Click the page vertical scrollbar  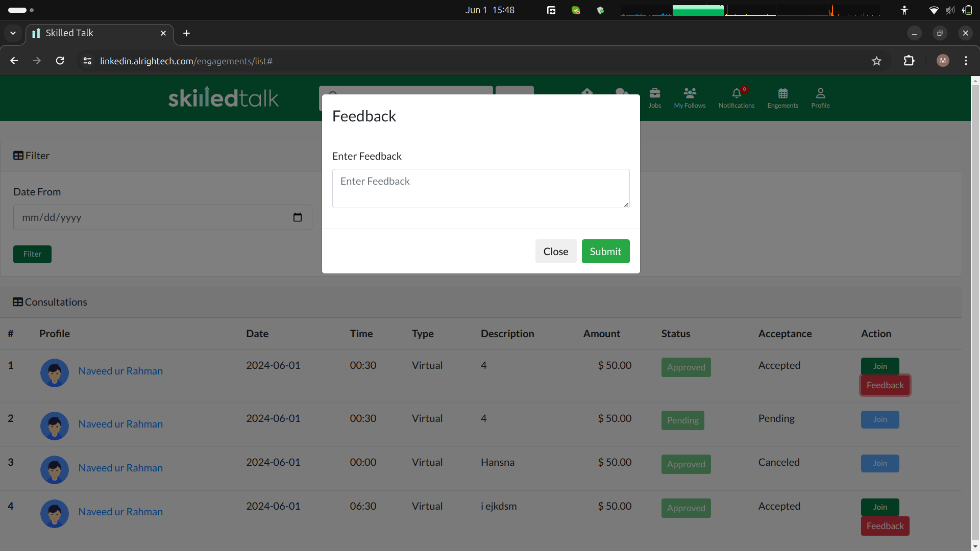[975, 306]
